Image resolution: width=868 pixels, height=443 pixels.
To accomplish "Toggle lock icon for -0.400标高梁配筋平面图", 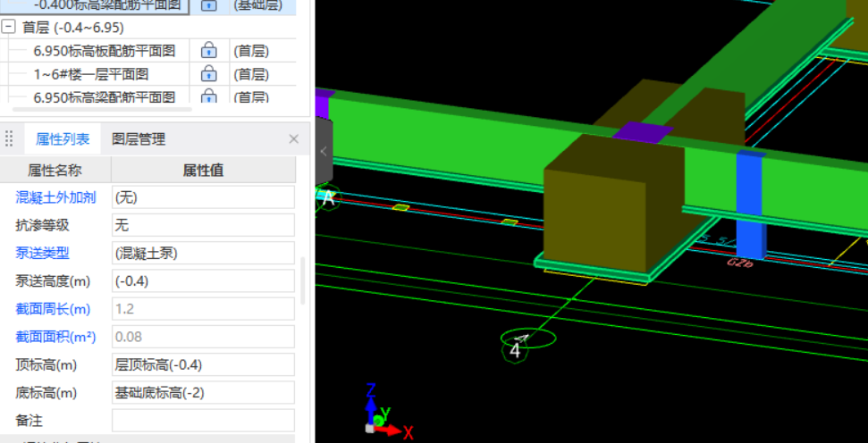I will [x=208, y=5].
